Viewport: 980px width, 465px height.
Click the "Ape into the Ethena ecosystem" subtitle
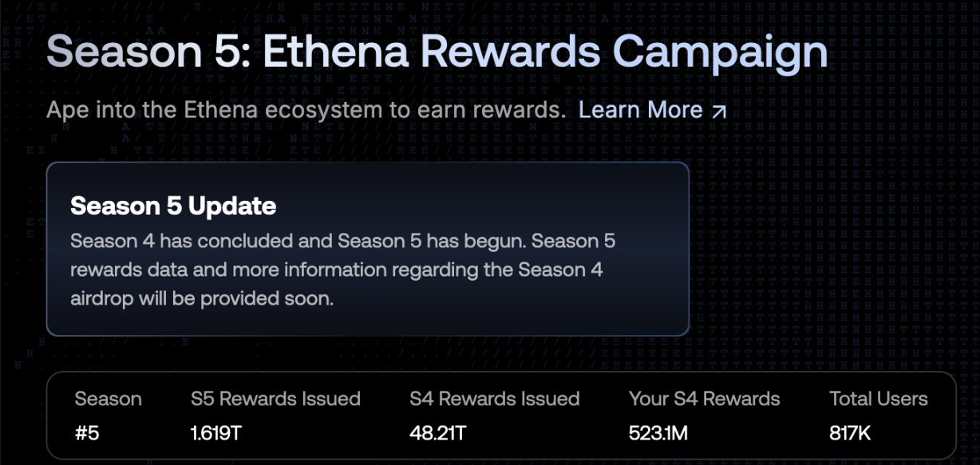tap(306, 110)
